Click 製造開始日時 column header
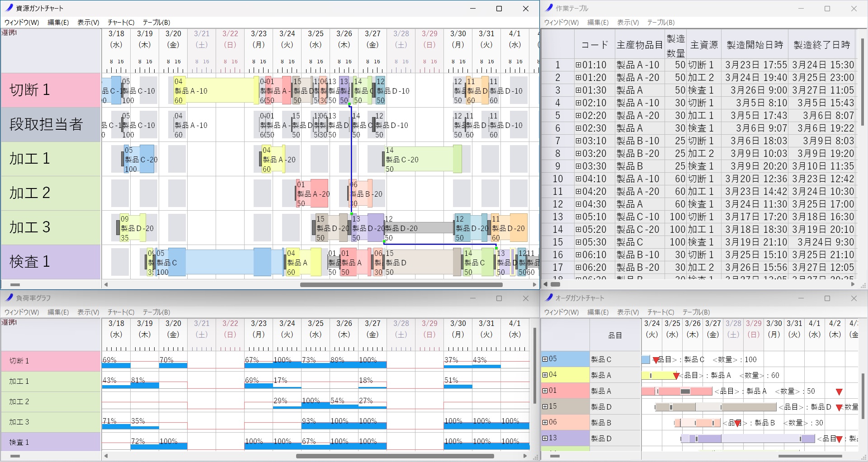The height and width of the screenshot is (462, 868). pyautogui.click(x=755, y=45)
